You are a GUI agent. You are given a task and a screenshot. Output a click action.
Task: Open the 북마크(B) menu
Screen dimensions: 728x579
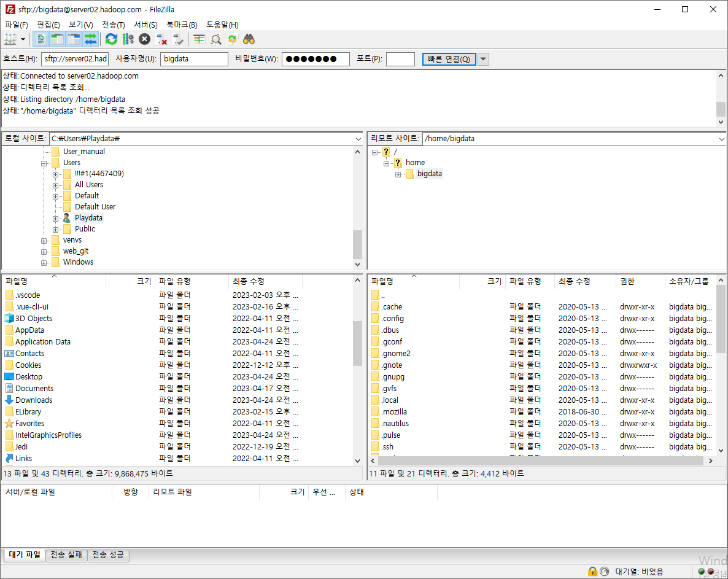(182, 25)
